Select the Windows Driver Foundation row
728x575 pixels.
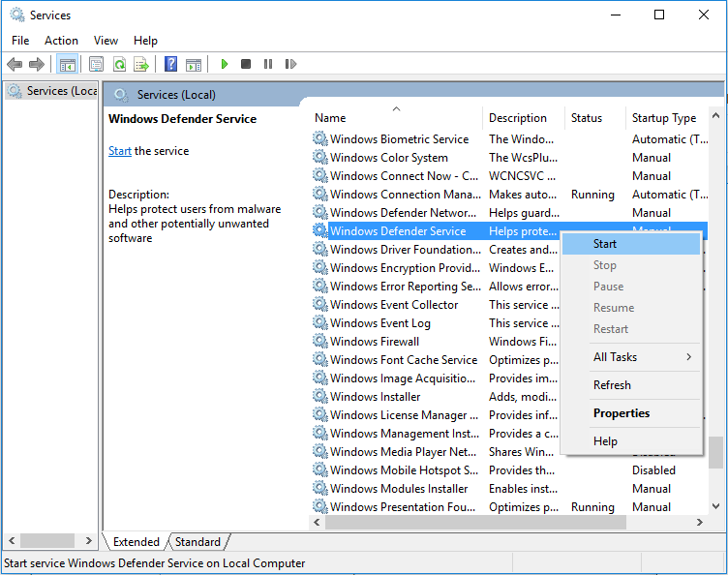click(436, 249)
